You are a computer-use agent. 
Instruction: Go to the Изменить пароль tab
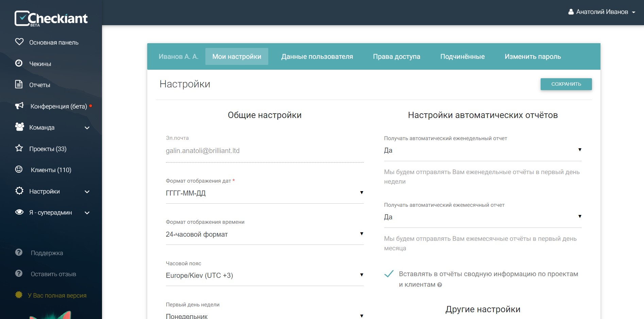[x=533, y=56]
